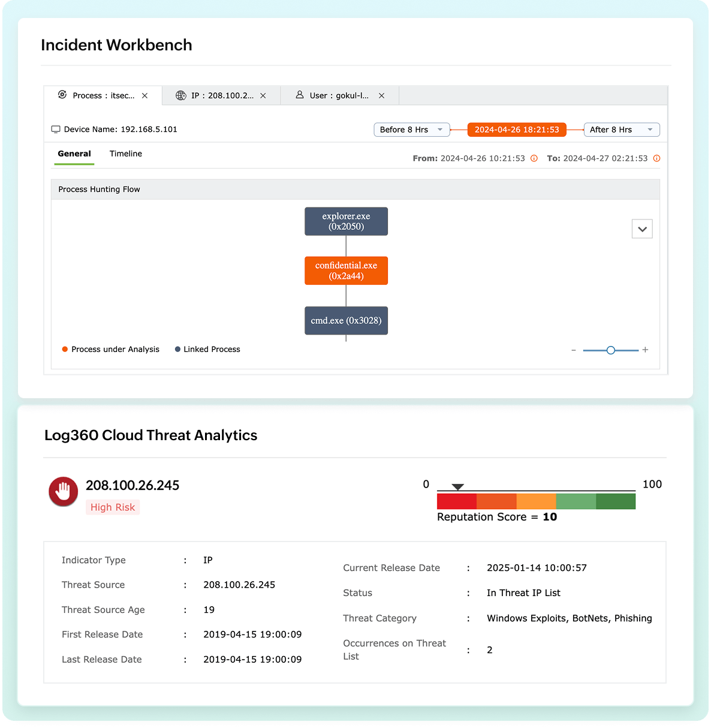Click the plus zoom-in icon
711x728 pixels.
tap(646, 350)
